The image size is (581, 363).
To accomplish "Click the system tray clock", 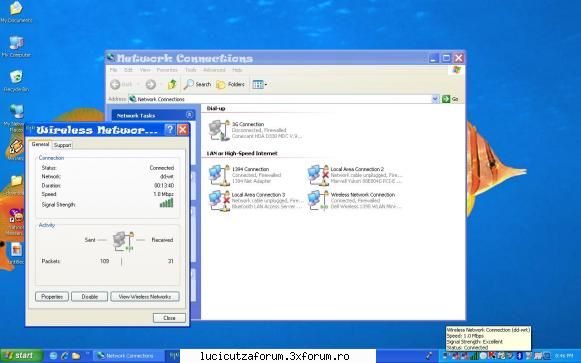I will click(564, 356).
